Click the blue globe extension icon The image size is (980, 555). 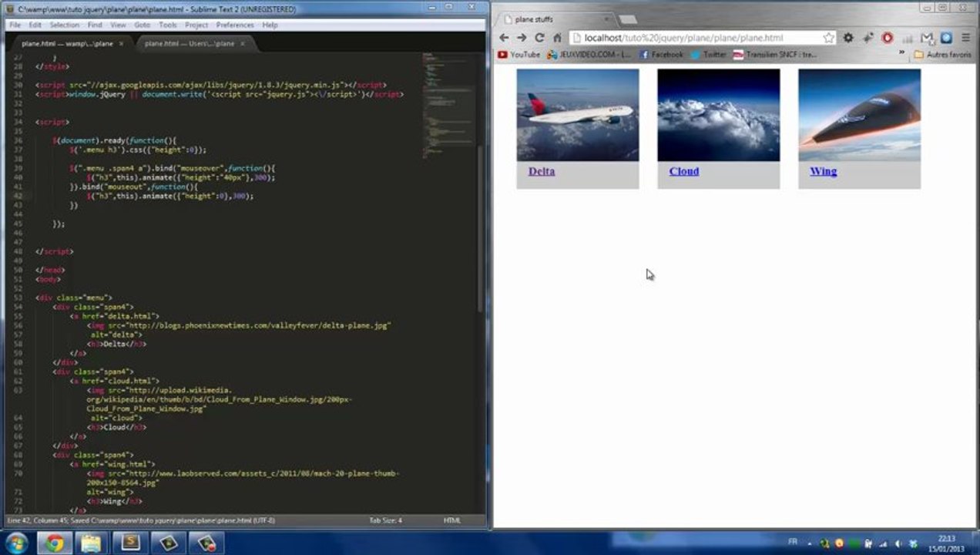click(946, 38)
